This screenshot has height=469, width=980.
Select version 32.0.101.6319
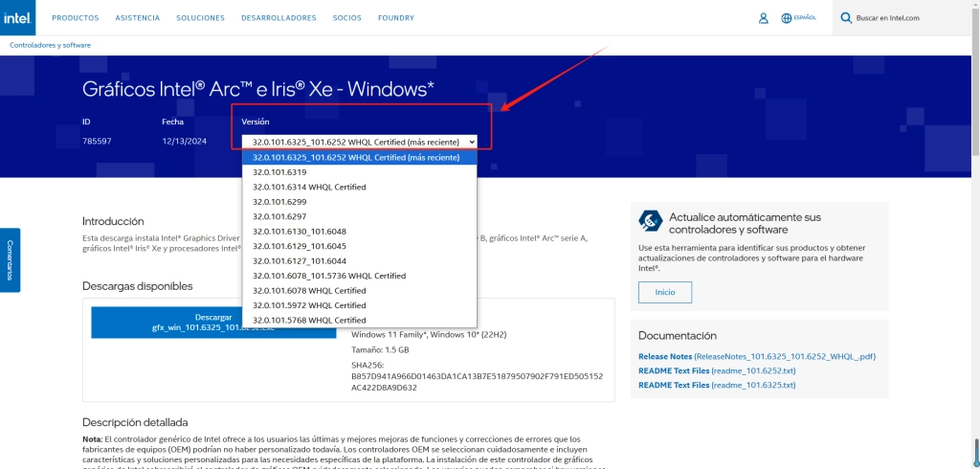pos(360,172)
